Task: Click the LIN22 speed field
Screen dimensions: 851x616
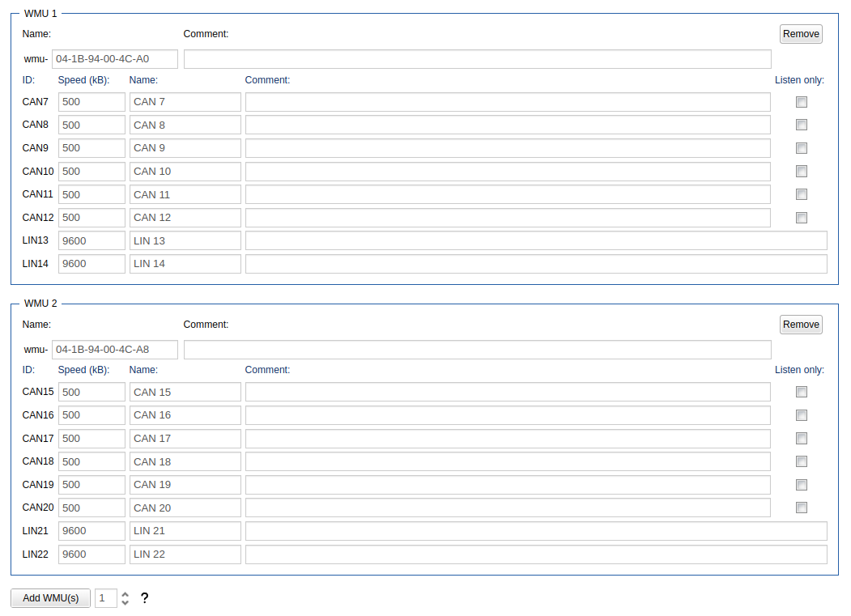Action: (x=91, y=554)
